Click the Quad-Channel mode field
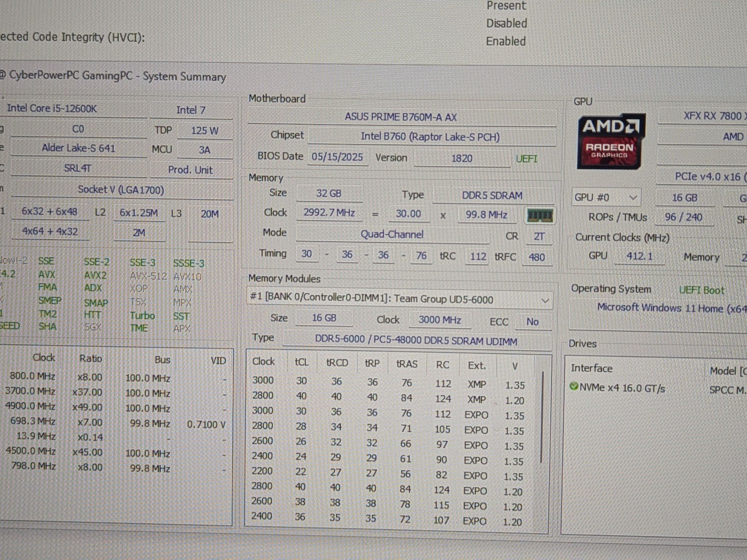The height and width of the screenshot is (560, 747). coord(392,234)
